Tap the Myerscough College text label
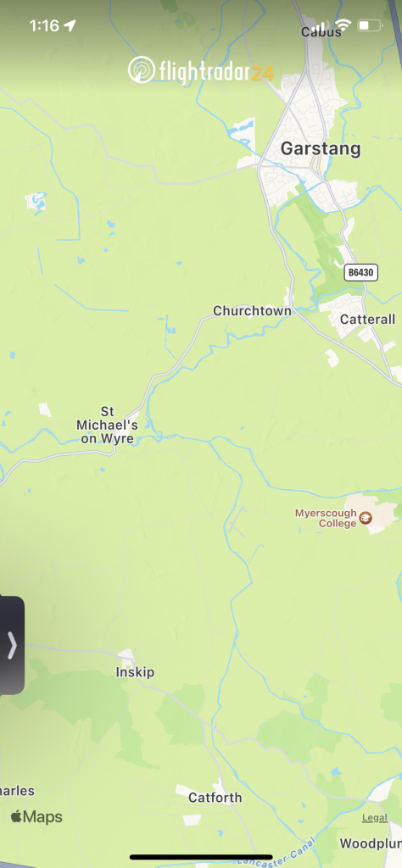The height and width of the screenshot is (868, 402). [x=326, y=518]
